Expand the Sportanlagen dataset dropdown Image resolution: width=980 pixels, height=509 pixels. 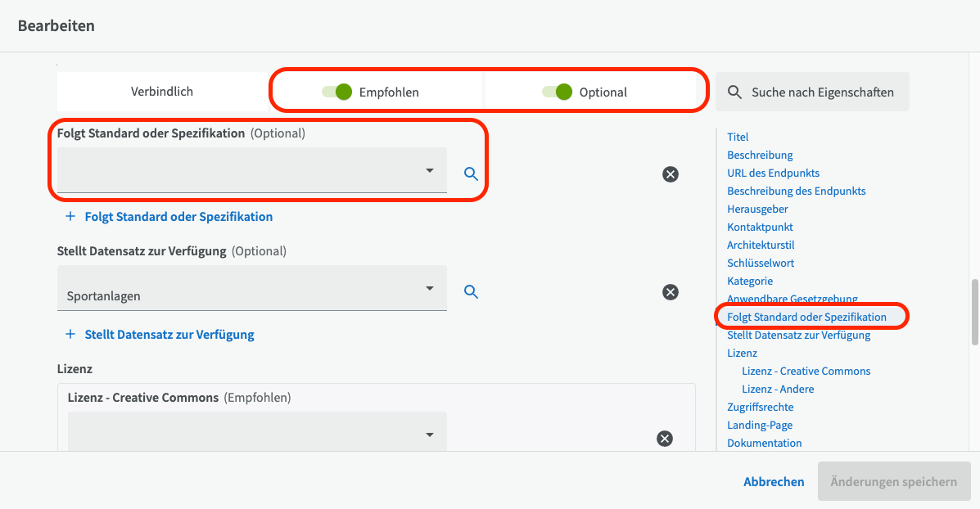coord(252,289)
